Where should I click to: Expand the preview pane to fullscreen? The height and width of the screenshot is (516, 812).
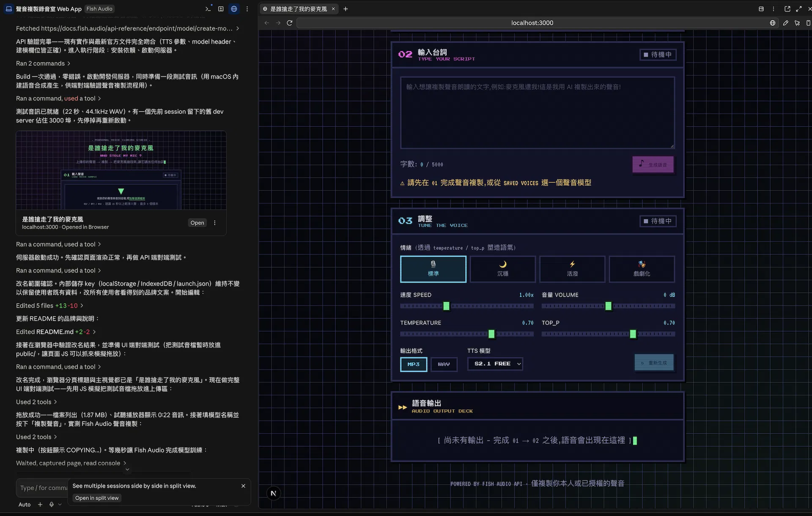click(799, 8)
